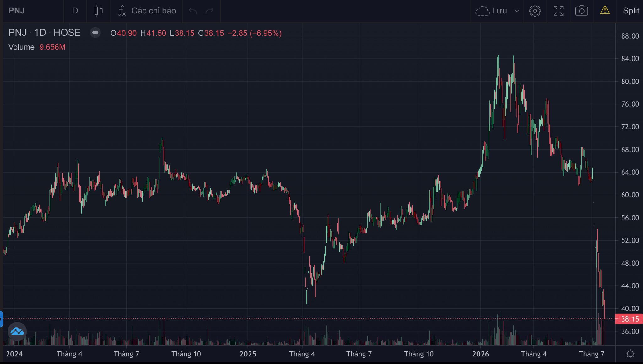Open Các chỉ báo indicators dialog
The image size is (643, 364).
point(146,11)
